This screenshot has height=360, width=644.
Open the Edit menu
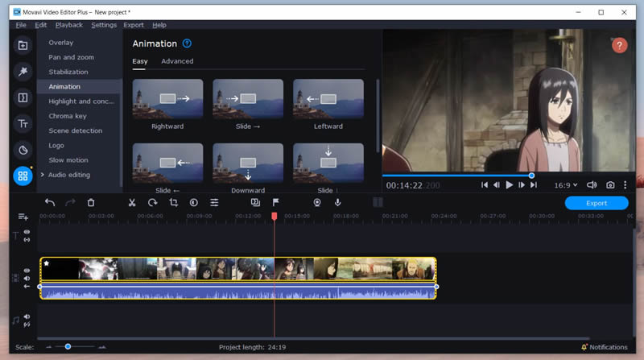pos(41,25)
